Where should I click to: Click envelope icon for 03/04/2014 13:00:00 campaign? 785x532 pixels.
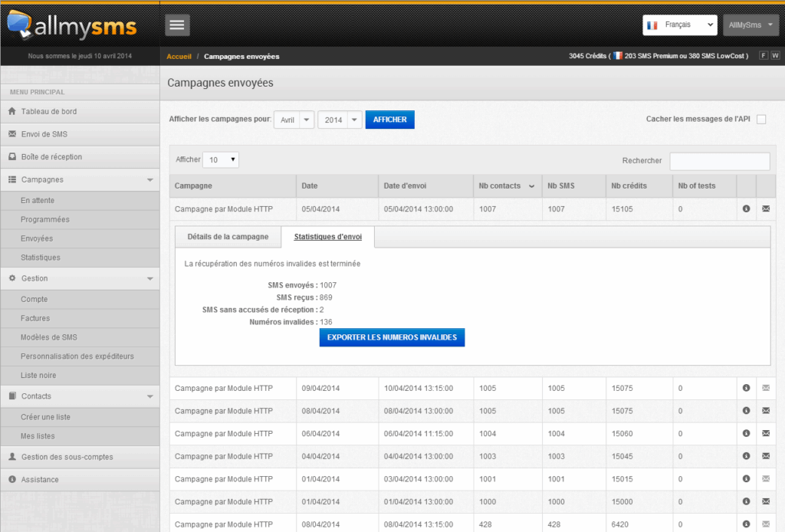(x=766, y=479)
